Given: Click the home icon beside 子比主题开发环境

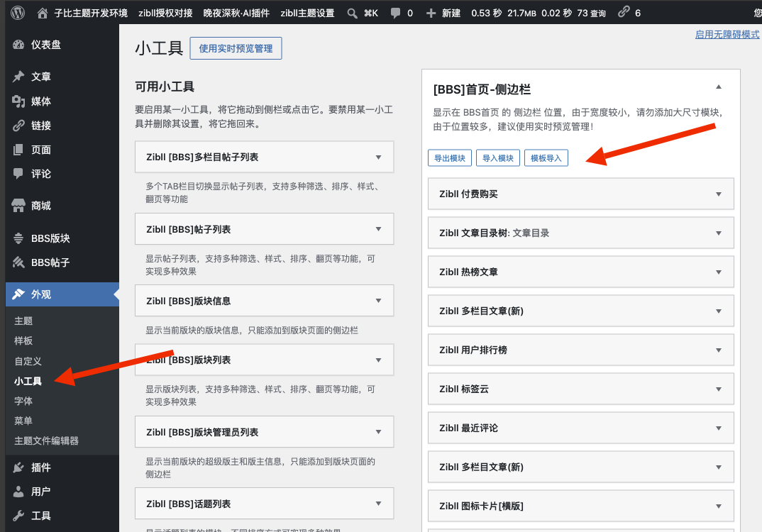Looking at the screenshot, I should click(x=43, y=13).
